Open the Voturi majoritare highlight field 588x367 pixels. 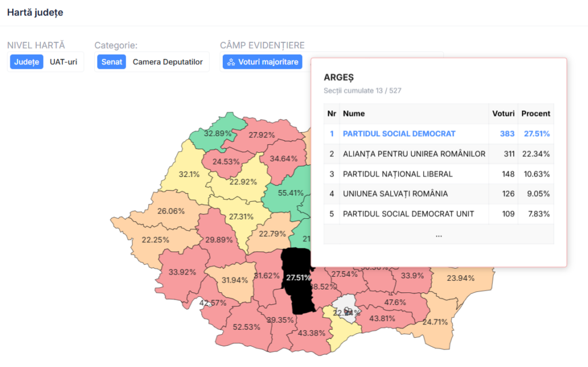262,62
